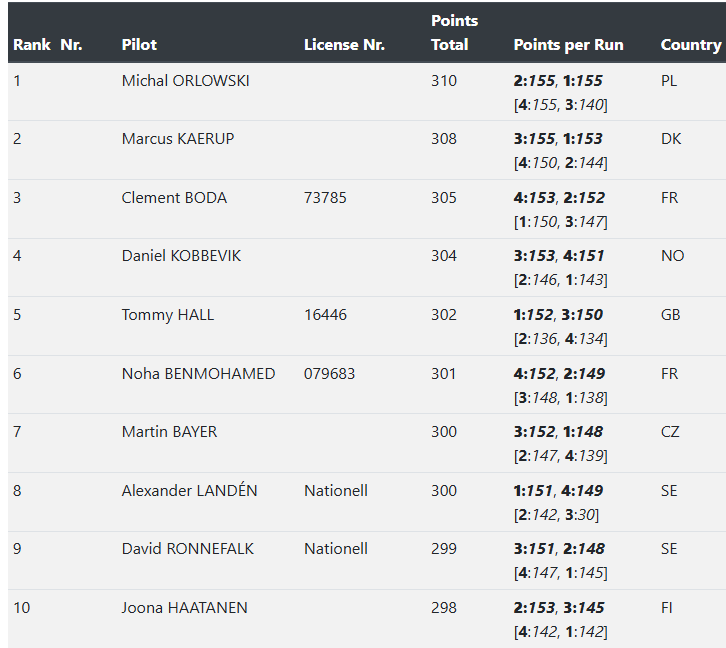Click license number 079683

329,374
